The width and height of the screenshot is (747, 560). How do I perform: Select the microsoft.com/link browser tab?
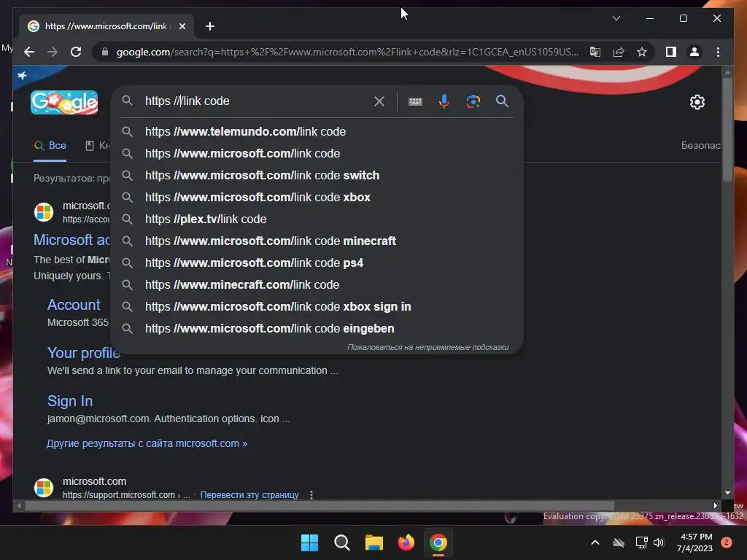pyautogui.click(x=107, y=26)
